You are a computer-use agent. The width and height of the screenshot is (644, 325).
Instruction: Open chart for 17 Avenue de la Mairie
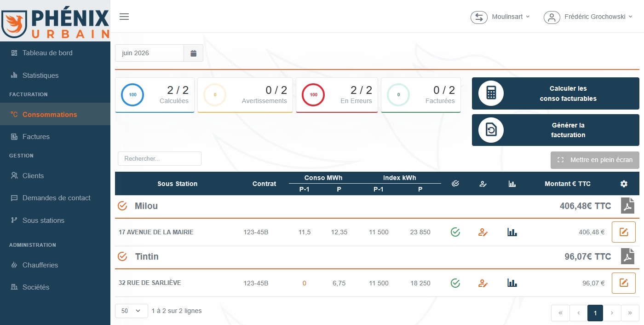(x=512, y=232)
